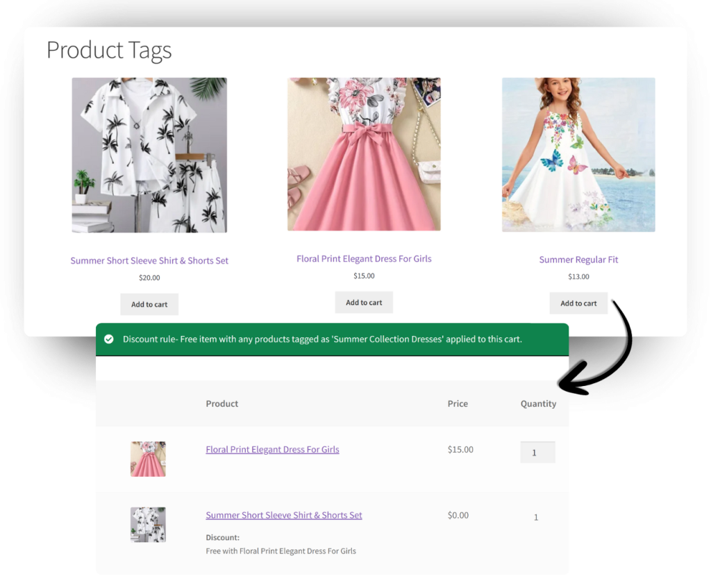Screen dimensions: 711x588
Task: Click the Product Tags heading
Action: (108, 51)
